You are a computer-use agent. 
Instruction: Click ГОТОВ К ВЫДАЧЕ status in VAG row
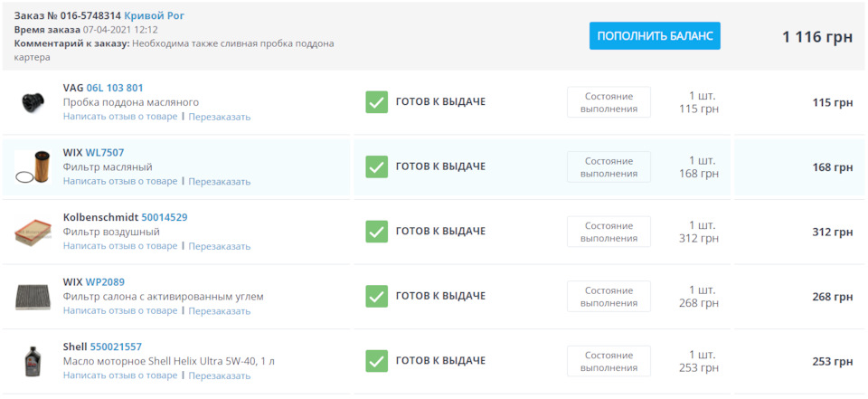440,102
